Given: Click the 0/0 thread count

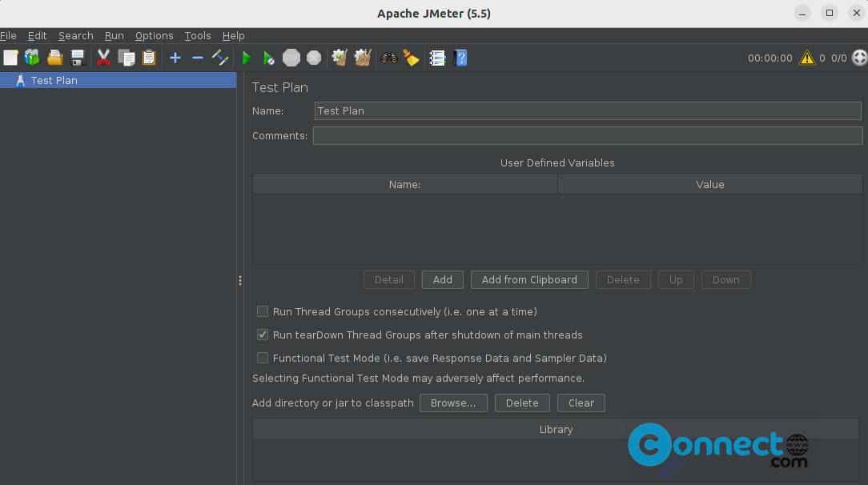Looking at the screenshot, I should [x=838, y=58].
